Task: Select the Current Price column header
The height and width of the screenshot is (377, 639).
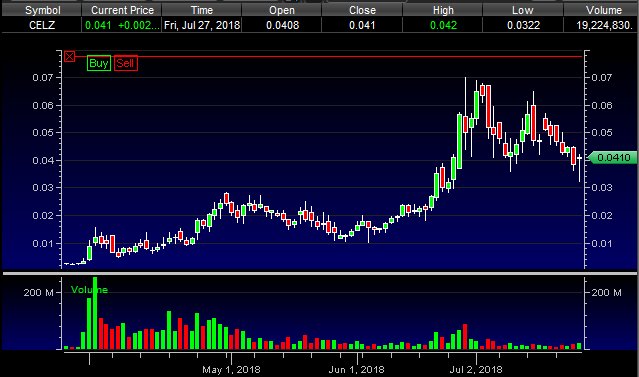Action: click(x=122, y=10)
